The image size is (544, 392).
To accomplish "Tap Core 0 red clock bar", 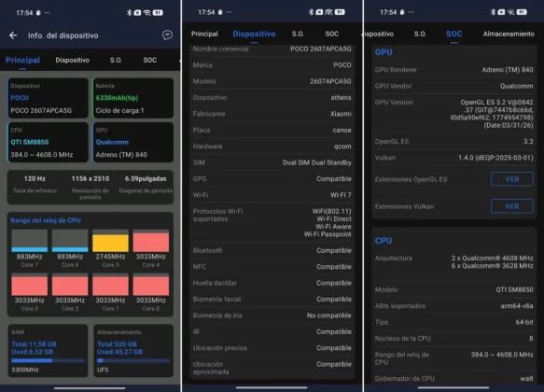I will tap(151, 284).
